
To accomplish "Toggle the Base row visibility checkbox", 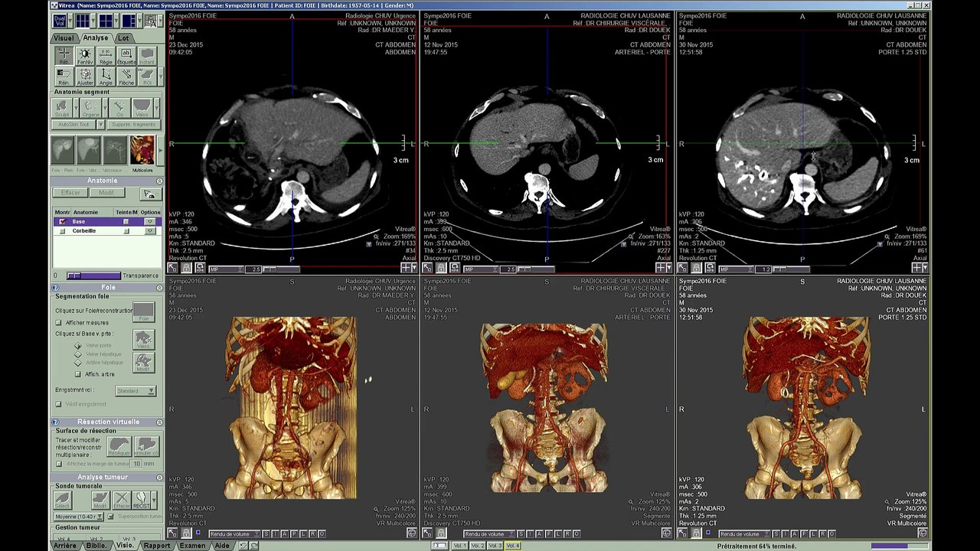I will [62, 222].
